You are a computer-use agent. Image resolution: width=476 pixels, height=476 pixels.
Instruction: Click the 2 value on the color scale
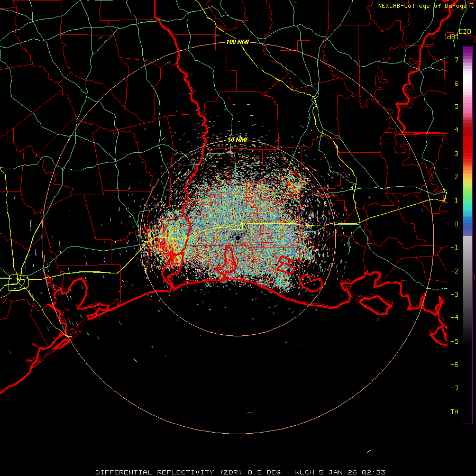point(456,177)
